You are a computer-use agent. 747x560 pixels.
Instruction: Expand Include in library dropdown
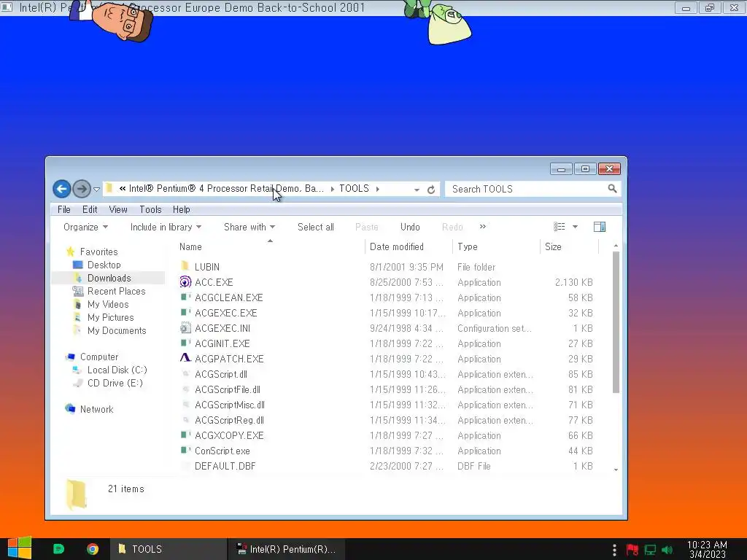tap(166, 227)
